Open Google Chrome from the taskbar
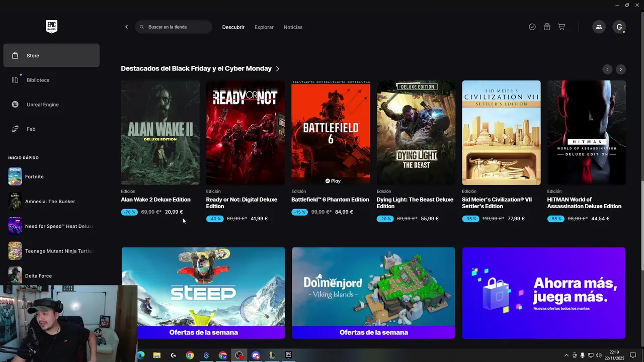This screenshot has height=362, width=644. coord(190,355)
